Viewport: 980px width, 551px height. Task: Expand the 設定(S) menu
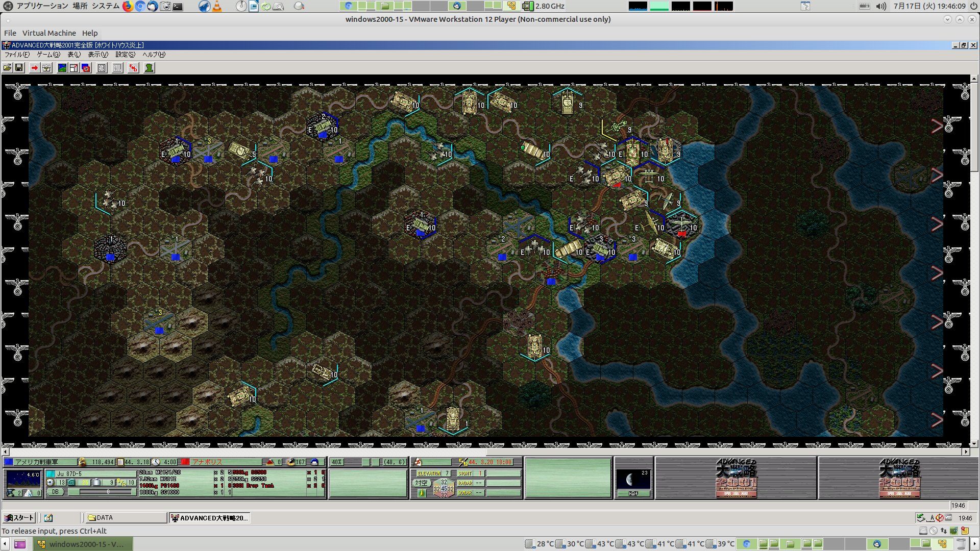click(x=125, y=55)
